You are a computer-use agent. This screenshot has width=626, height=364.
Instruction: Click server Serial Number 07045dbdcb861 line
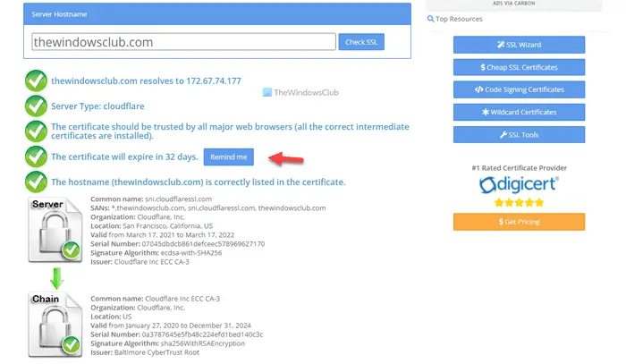[178, 244]
